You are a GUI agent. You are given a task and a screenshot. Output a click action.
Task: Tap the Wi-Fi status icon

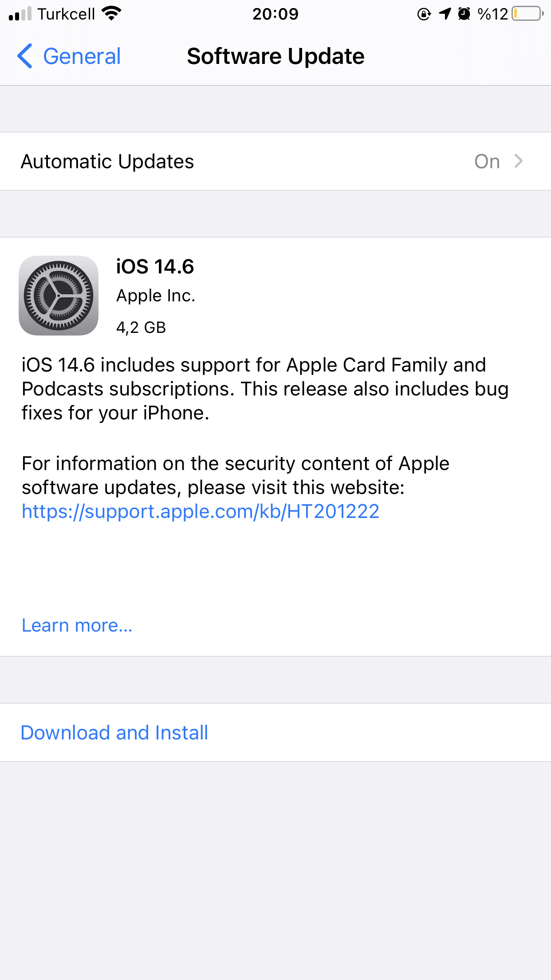click(x=111, y=14)
